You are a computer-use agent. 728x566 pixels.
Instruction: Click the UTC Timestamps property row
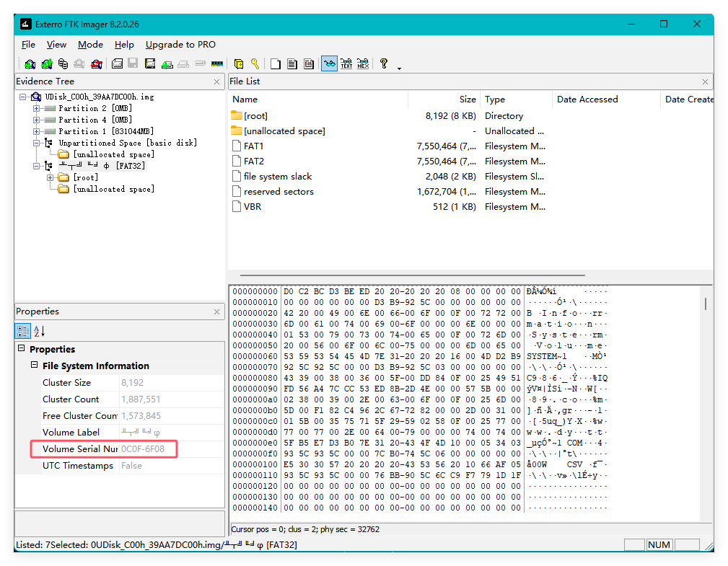[133, 466]
